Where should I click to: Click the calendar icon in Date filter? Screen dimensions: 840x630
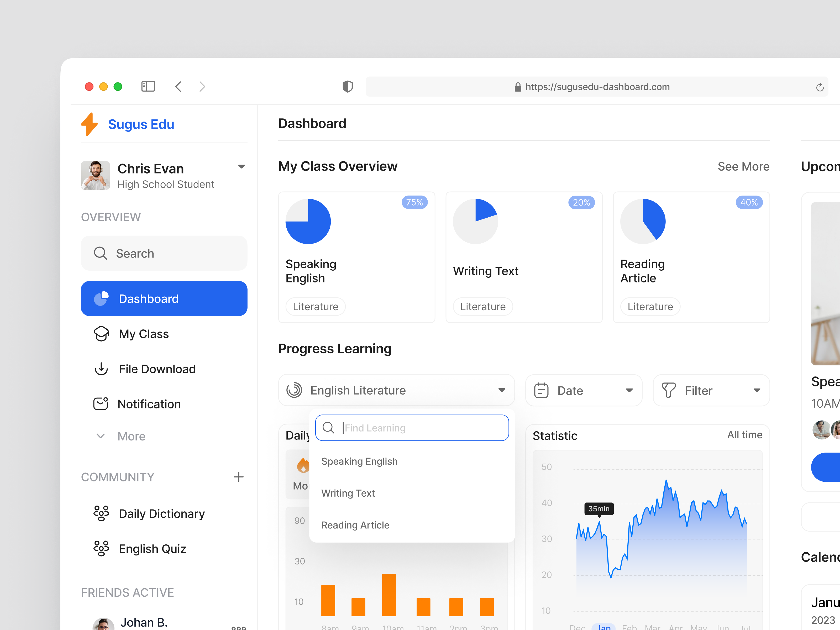(541, 390)
